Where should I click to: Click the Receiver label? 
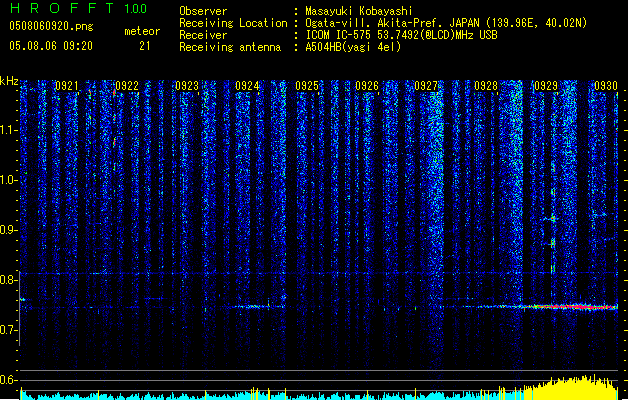(203, 35)
